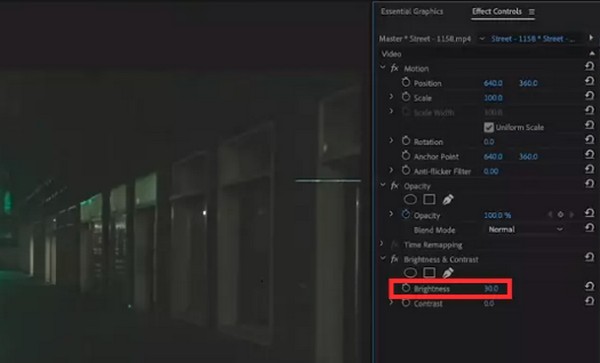The image size is (600, 363).
Task: Switch to the Essential Graphics tab
Action: (x=412, y=11)
